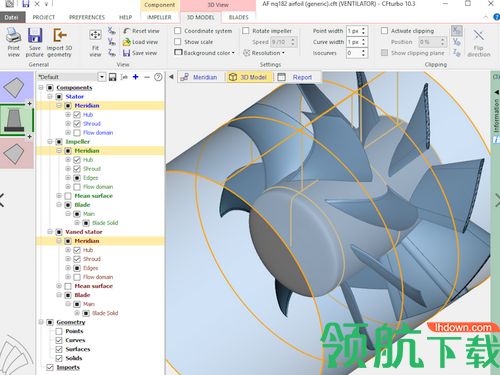Add component after the first stator plus
500x375 pixels.
tap(29, 104)
